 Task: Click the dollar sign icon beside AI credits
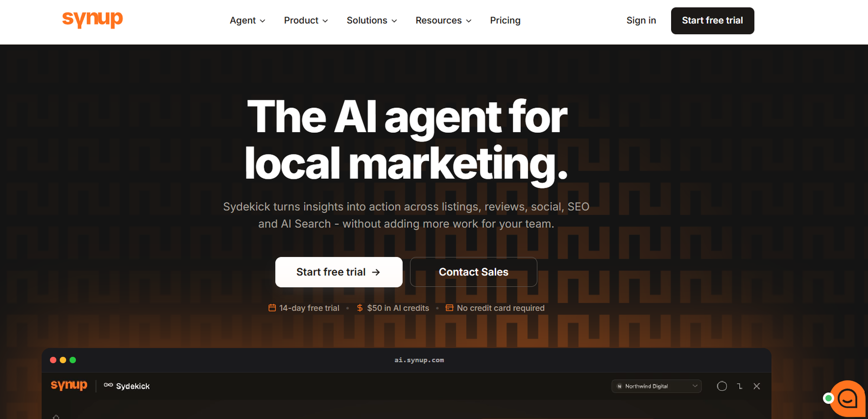click(x=360, y=308)
